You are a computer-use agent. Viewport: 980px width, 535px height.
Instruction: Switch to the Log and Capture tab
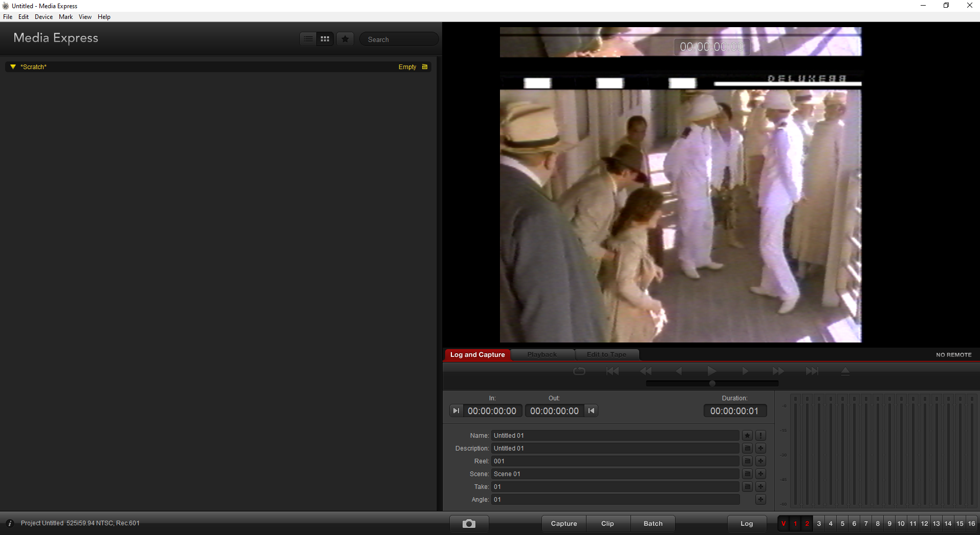coord(477,355)
